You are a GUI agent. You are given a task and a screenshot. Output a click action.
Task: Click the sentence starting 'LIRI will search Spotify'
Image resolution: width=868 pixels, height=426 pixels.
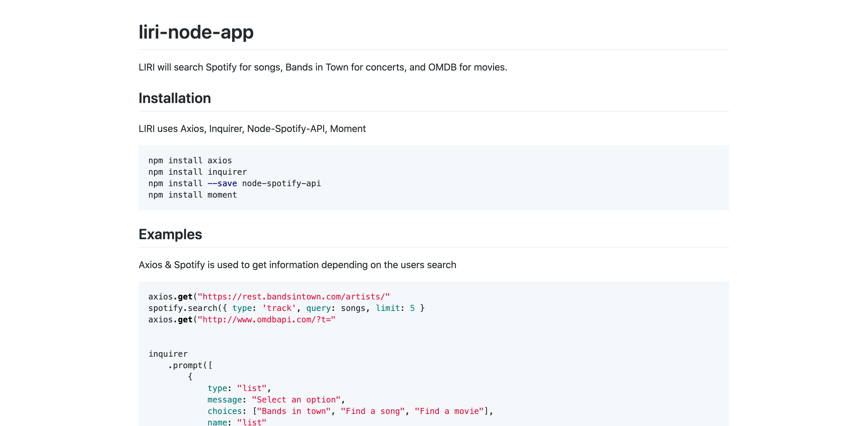click(323, 67)
